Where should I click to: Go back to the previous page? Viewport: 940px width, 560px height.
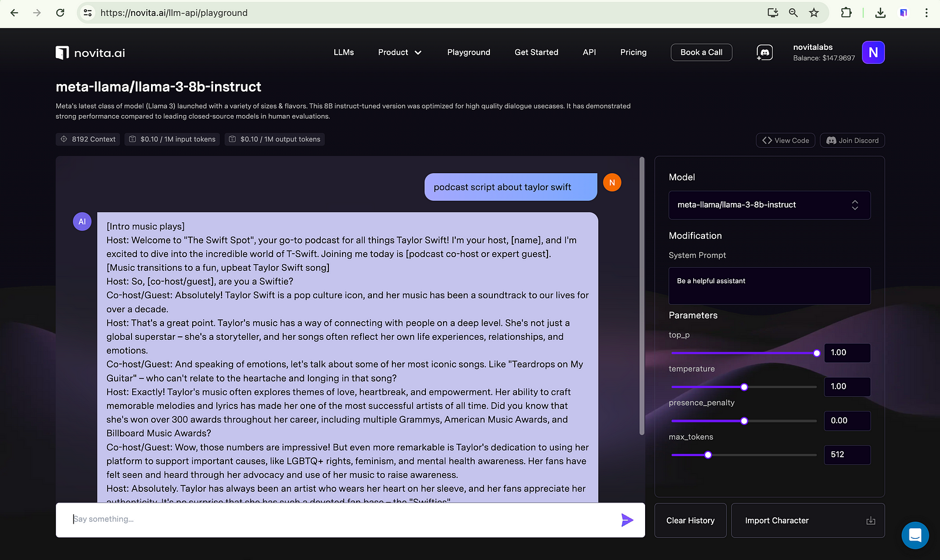[14, 12]
